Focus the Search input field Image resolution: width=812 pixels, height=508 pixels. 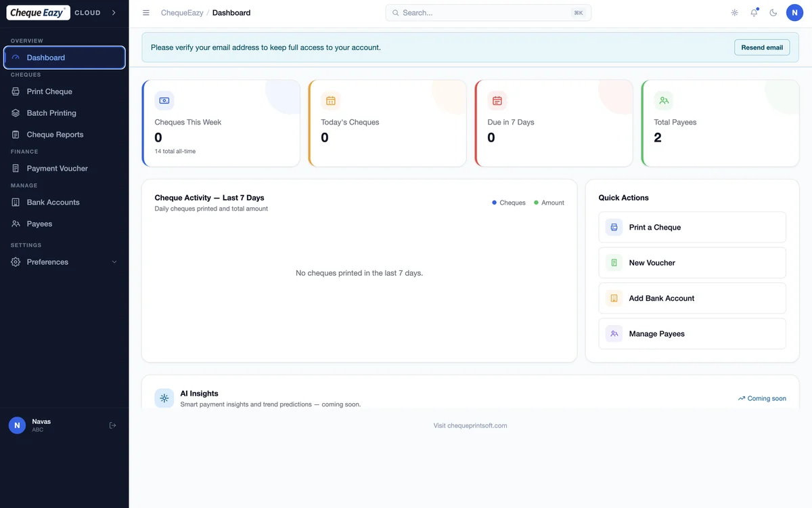(489, 13)
